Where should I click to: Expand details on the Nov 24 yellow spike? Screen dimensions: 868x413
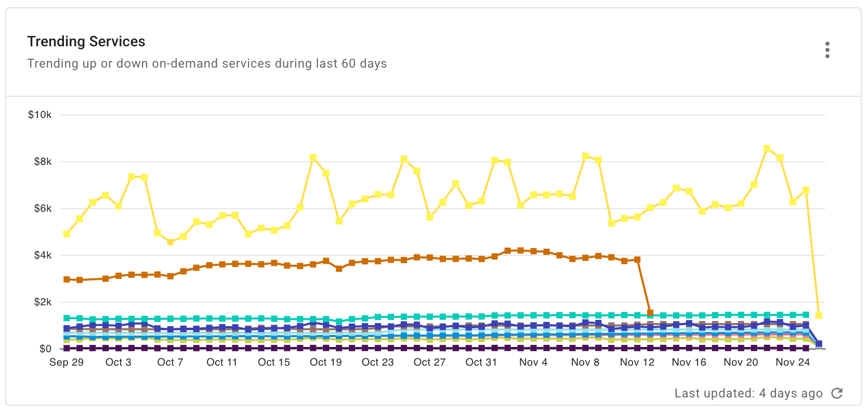[x=768, y=148]
